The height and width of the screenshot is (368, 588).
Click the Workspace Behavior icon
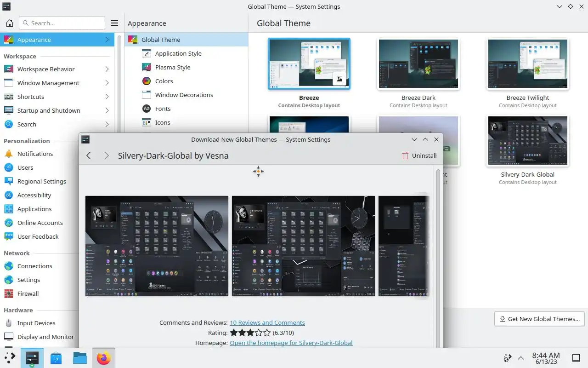click(9, 69)
